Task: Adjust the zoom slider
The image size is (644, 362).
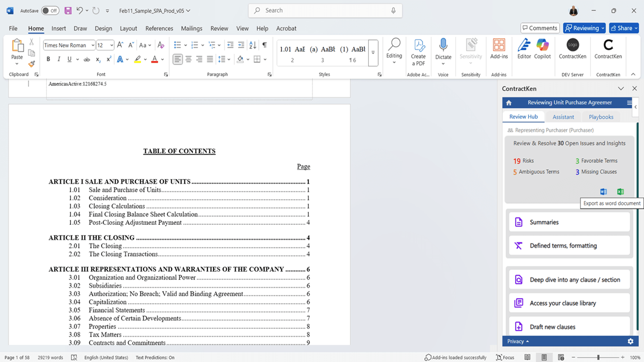Action: (598, 357)
